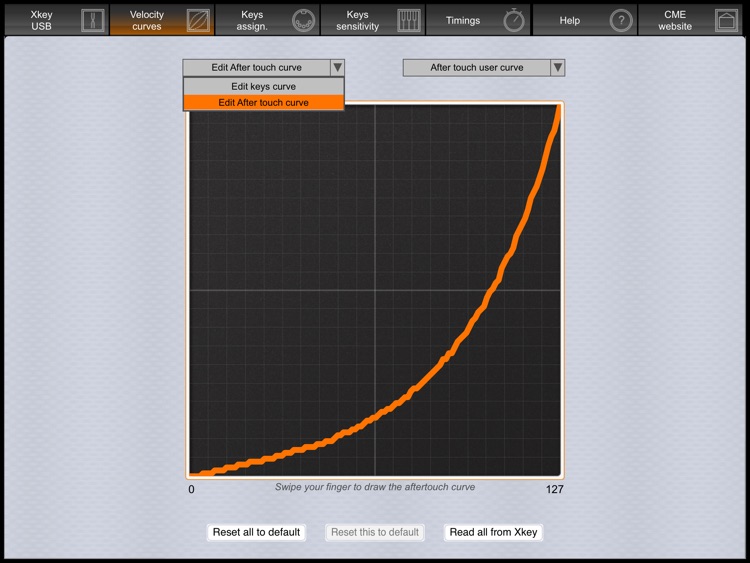Collapse the Edit After touch curve dropdown arrow
The width and height of the screenshot is (750, 563).
[x=337, y=67]
